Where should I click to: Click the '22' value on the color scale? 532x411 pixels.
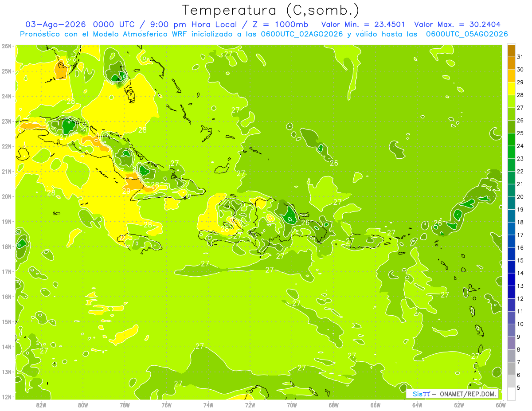click(520, 172)
